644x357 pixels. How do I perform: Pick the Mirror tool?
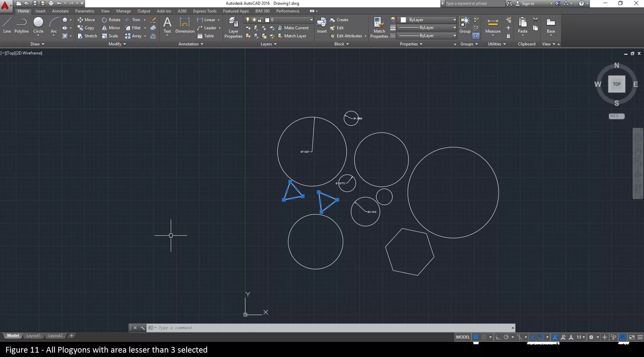pyautogui.click(x=111, y=28)
